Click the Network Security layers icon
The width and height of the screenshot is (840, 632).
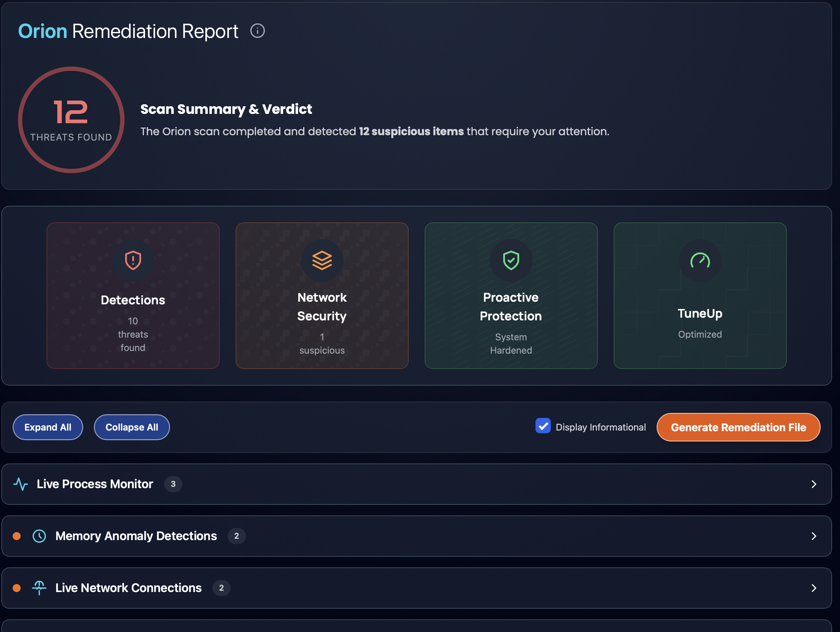pos(322,260)
